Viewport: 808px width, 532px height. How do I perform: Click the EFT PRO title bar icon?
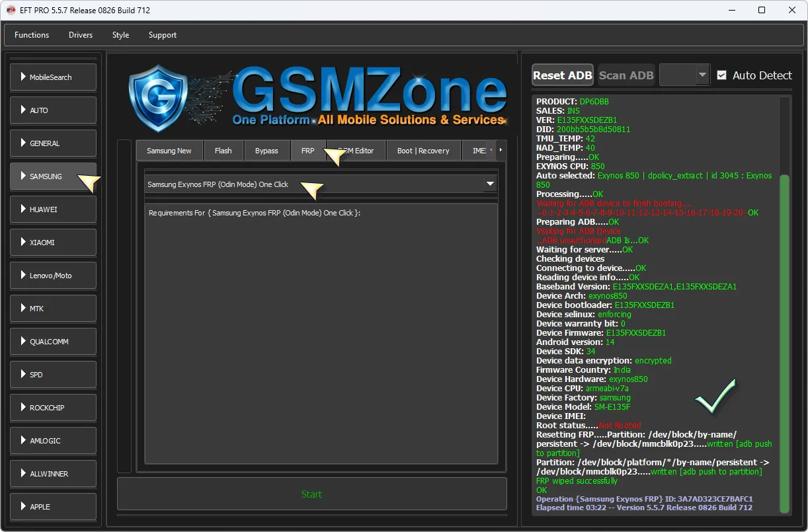point(10,10)
